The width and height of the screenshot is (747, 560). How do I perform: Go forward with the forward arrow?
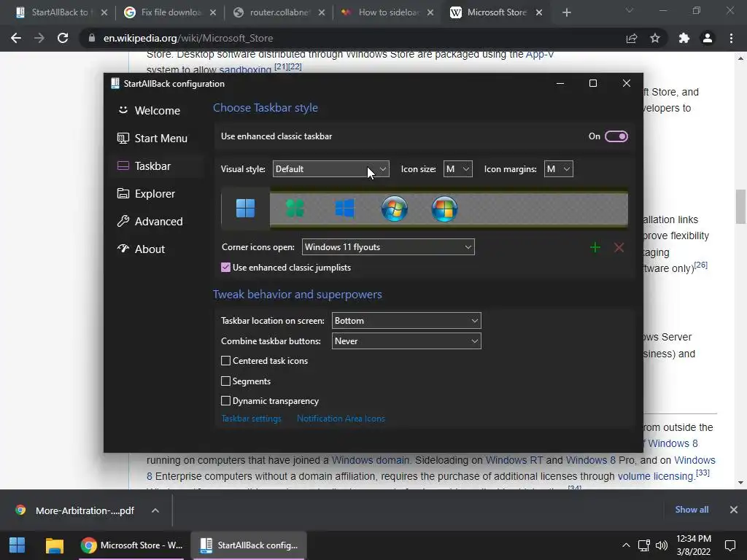coord(39,38)
